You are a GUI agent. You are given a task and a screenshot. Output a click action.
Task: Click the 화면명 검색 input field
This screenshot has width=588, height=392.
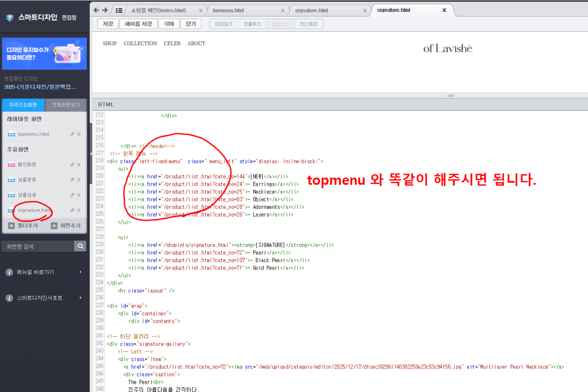click(x=38, y=246)
